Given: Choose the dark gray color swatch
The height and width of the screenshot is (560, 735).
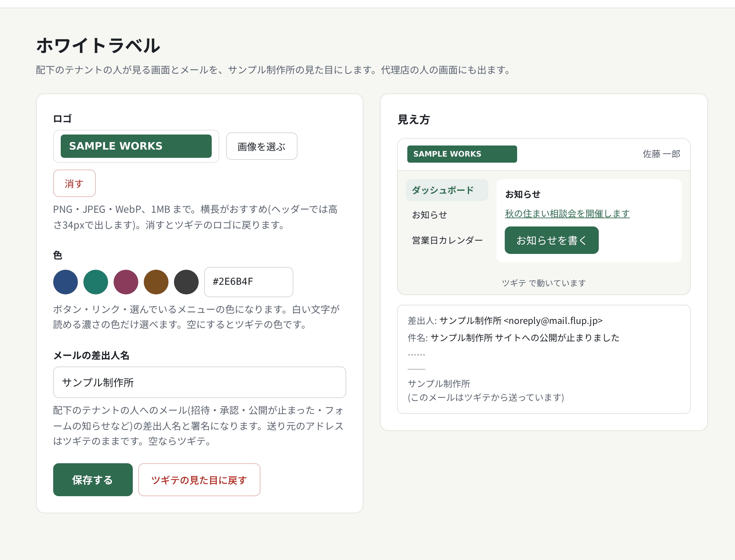Looking at the screenshot, I should click(186, 282).
